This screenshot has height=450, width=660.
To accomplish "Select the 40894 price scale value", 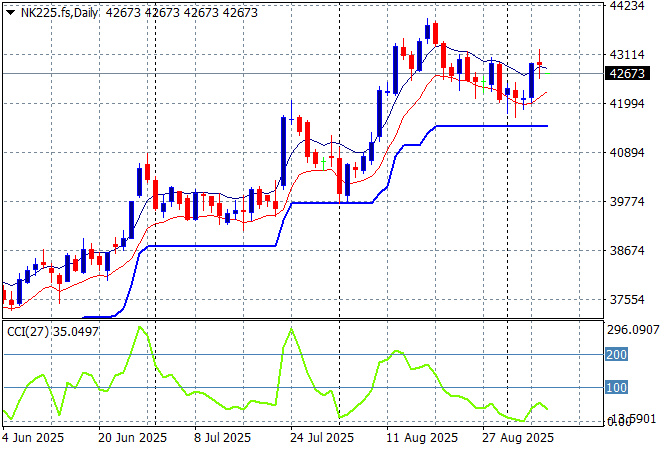I will click(x=627, y=153).
